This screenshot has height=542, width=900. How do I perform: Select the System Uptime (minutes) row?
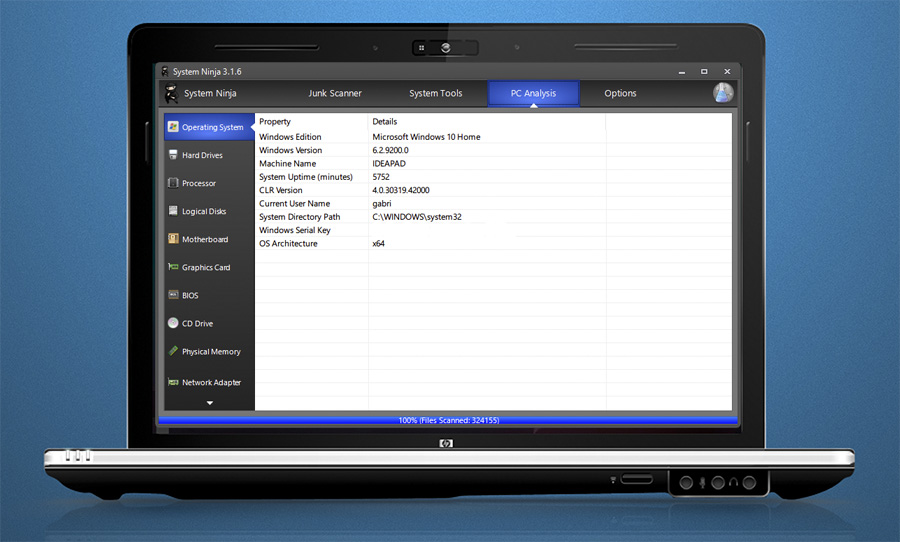click(x=494, y=177)
